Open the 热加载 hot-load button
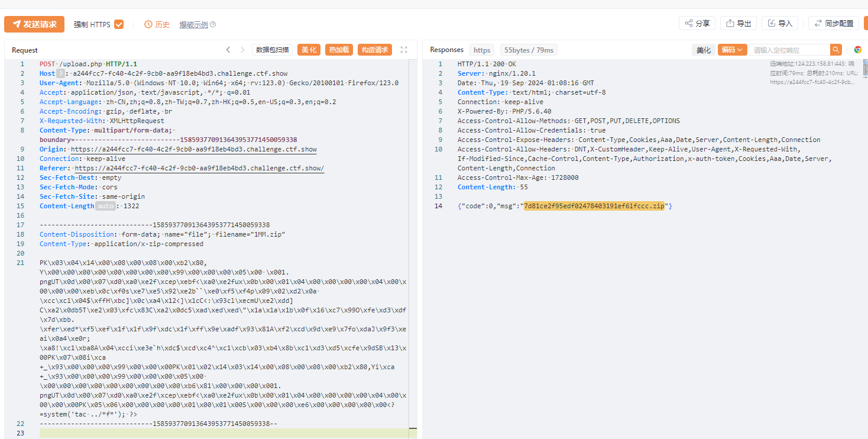The image size is (868, 439). coord(339,50)
